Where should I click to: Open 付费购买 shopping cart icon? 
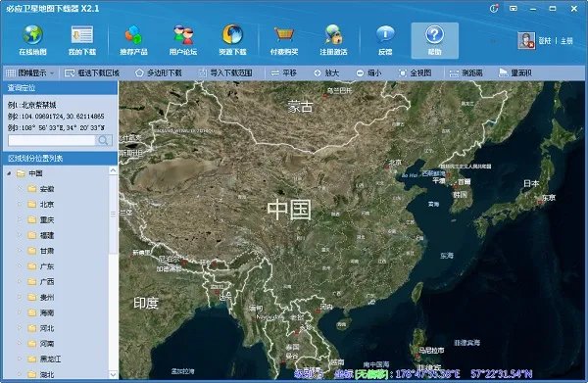pos(284,35)
